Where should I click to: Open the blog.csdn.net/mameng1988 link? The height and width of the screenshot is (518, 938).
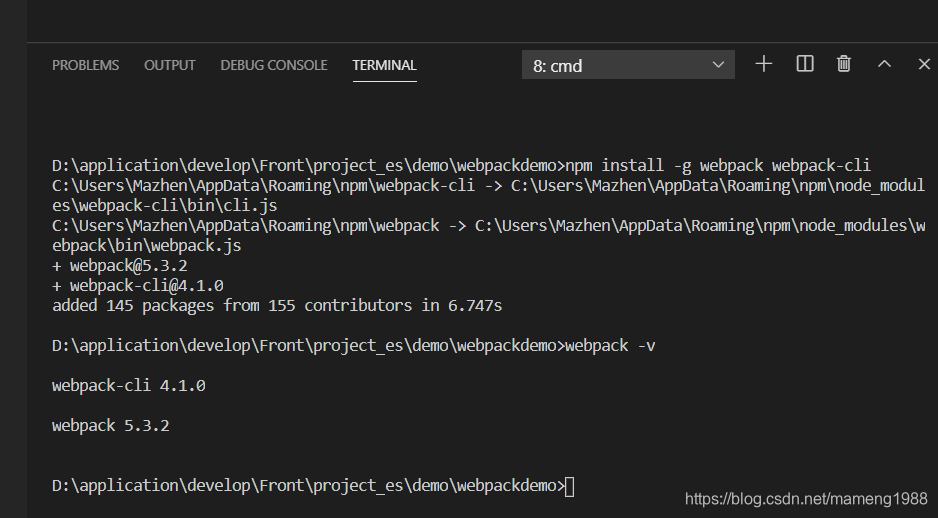pyautogui.click(x=806, y=499)
